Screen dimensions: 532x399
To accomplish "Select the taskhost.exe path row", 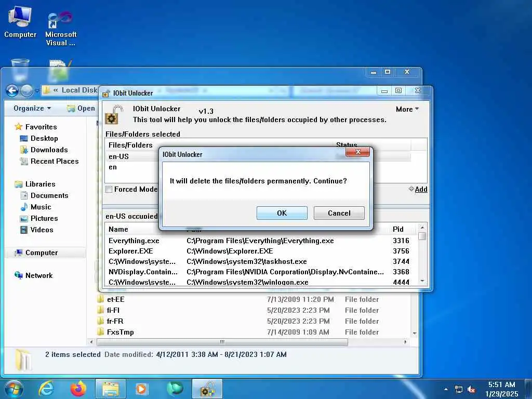I will pos(261,262).
